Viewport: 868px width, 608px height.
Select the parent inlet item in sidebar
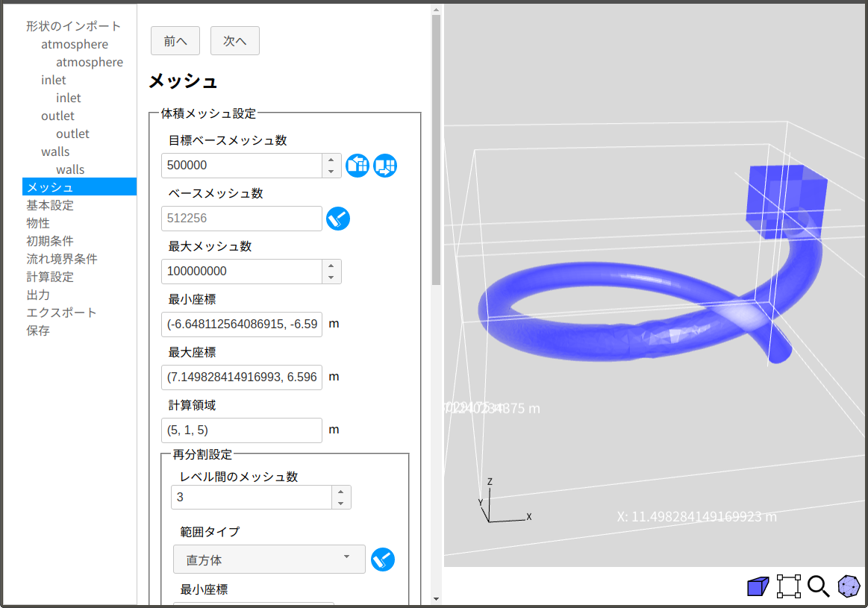coord(54,81)
